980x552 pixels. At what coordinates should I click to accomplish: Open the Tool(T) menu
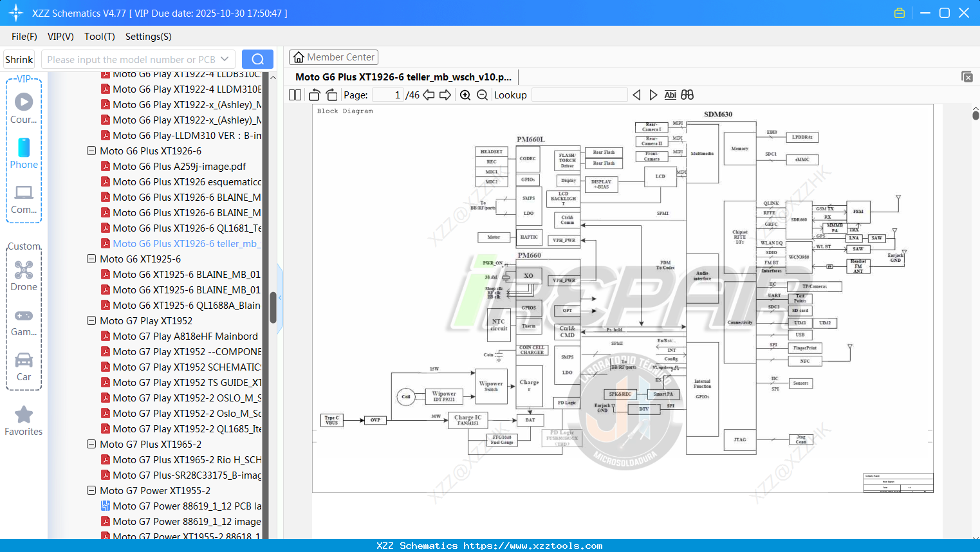click(100, 37)
